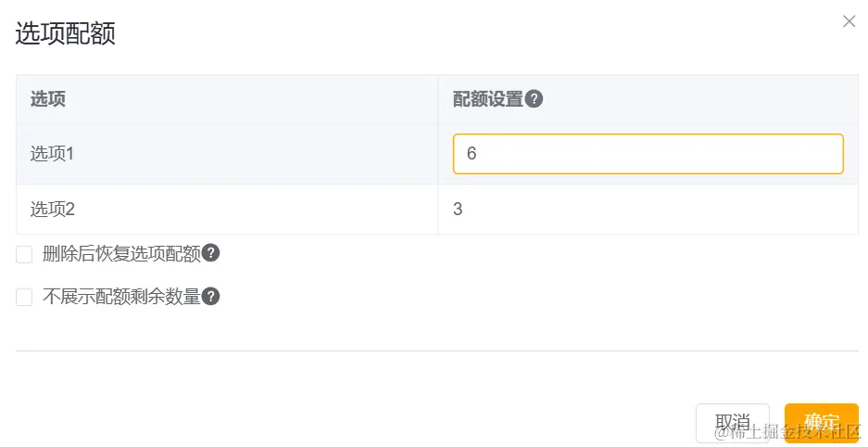
Task: Click the 配额设置 column header text
Action: coord(487,99)
